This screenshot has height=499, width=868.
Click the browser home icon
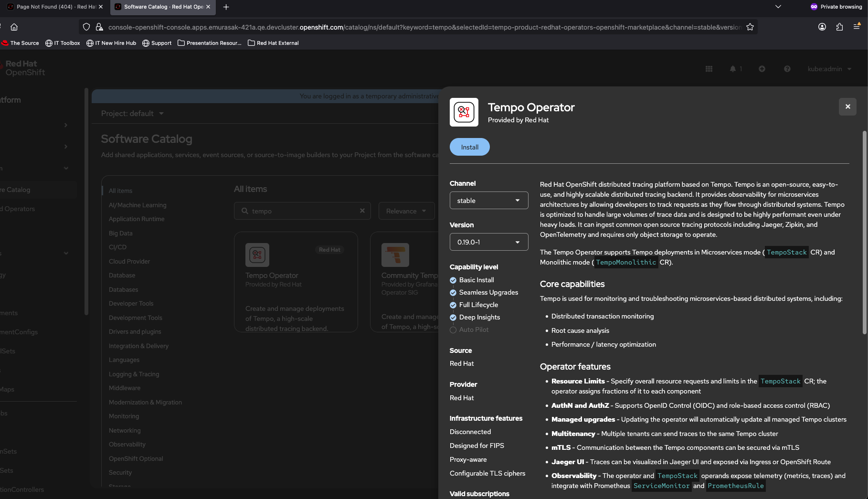click(x=14, y=27)
